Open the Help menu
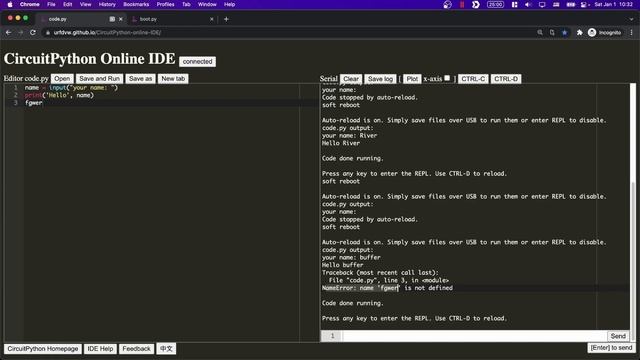The height and width of the screenshot is (360, 640). pos(229,4)
